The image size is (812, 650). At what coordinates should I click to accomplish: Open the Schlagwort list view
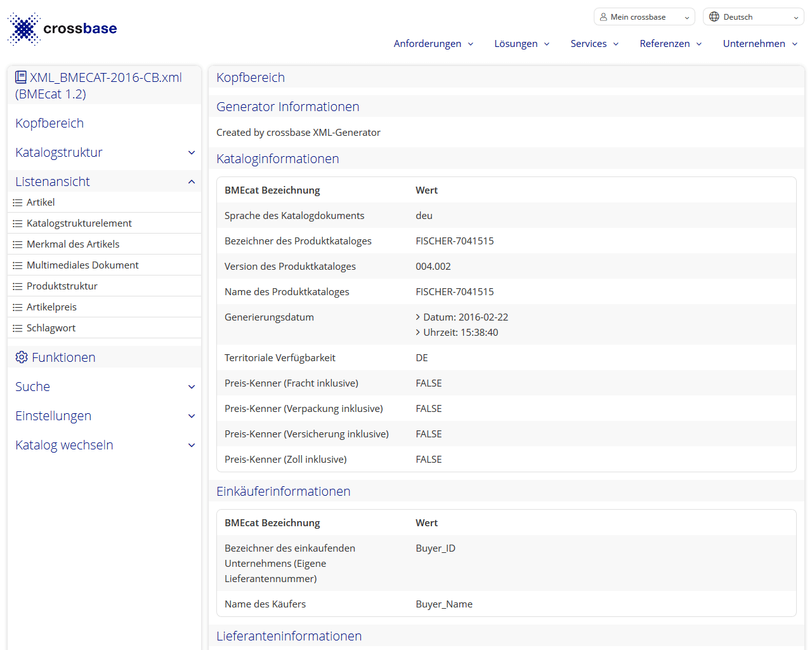(51, 328)
